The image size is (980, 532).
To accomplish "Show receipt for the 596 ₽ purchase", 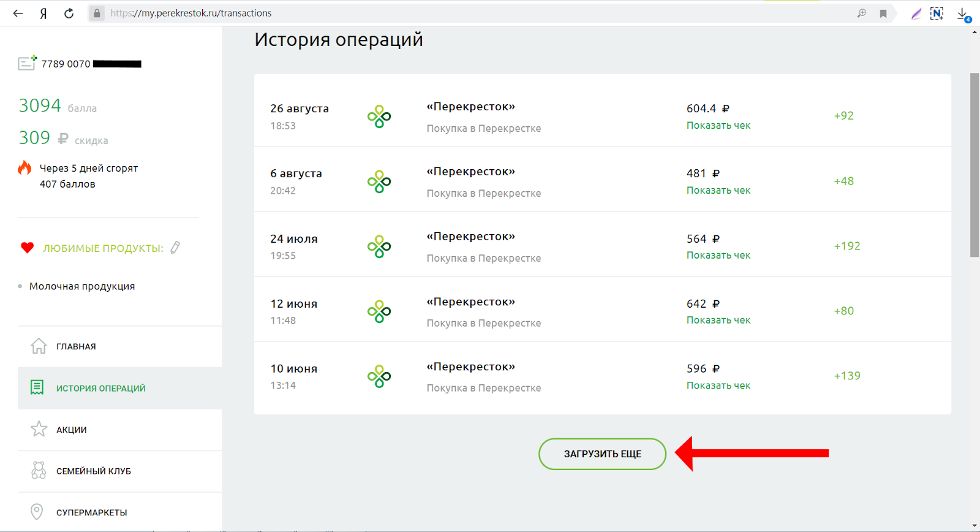I will [x=718, y=386].
